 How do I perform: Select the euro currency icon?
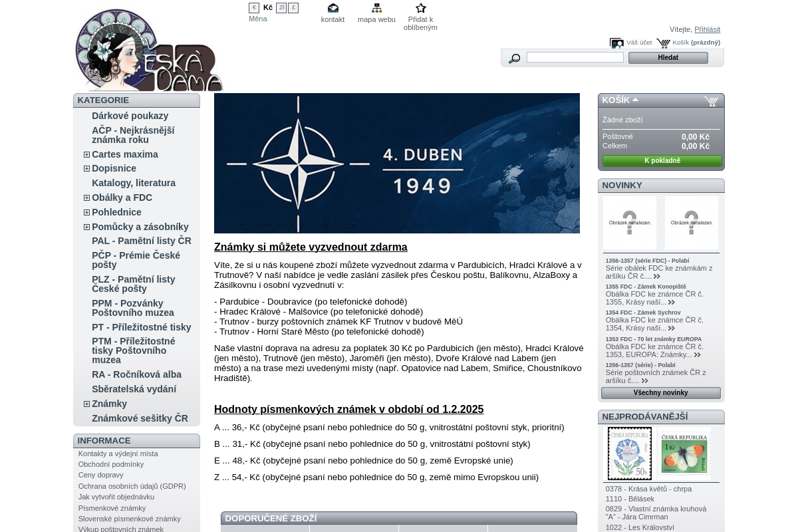254,8
